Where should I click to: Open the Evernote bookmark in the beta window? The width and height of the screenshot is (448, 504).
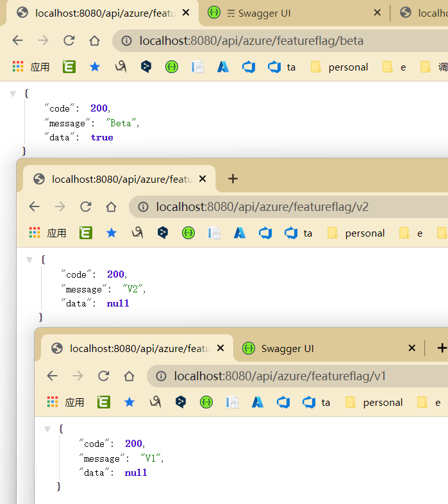(x=69, y=67)
